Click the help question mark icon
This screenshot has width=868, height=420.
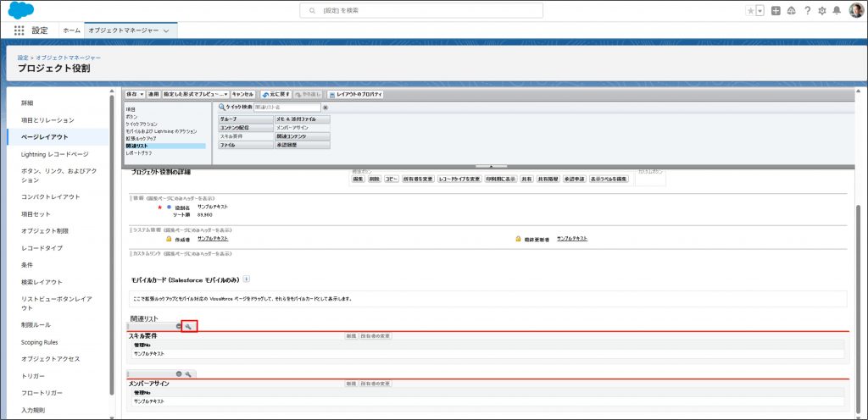point(807,10)
